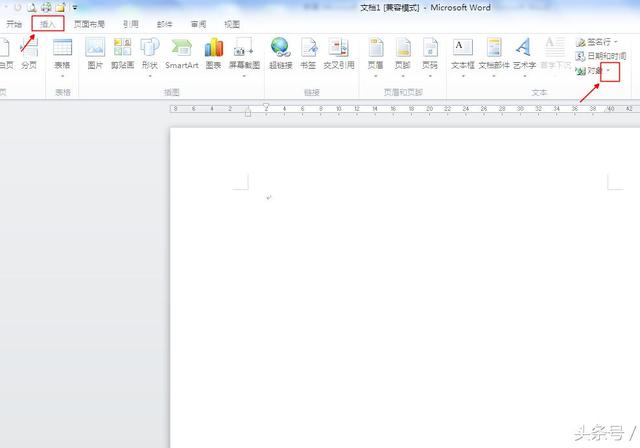
Task: Expand the 对象 object dropdown arrow
Action: (x=609, y=71)
